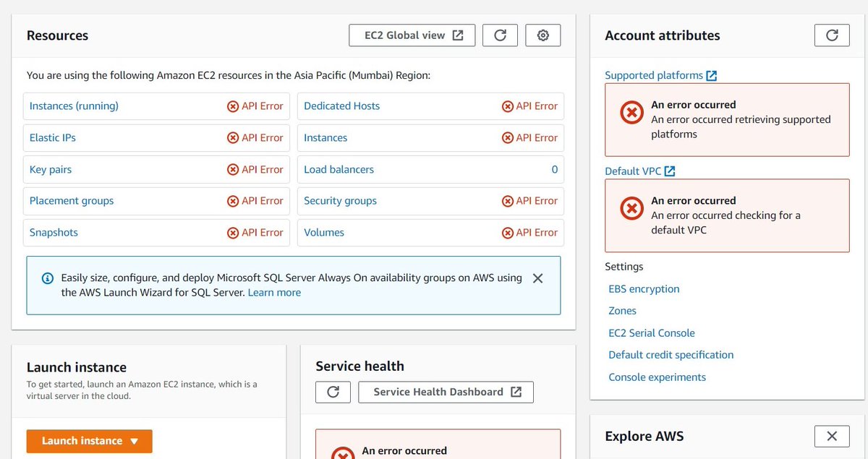Click the Account attributes heading

coord(662,35)
